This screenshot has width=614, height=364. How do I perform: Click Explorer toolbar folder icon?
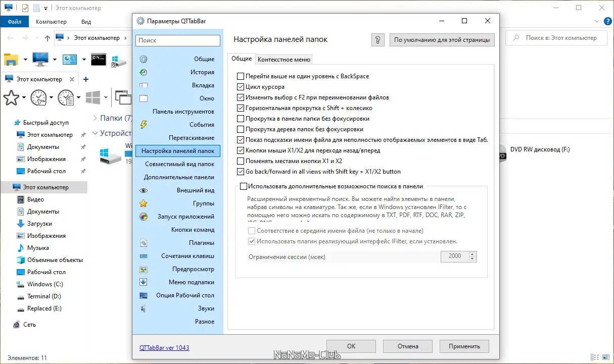pyautogui.click(x=11, y=60)
